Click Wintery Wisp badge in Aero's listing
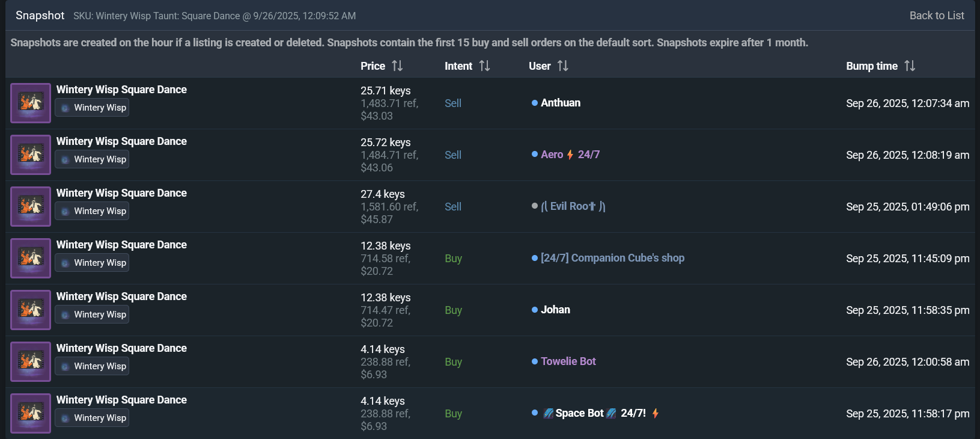This screenshot has width=980, height=439. coord(93,159)
